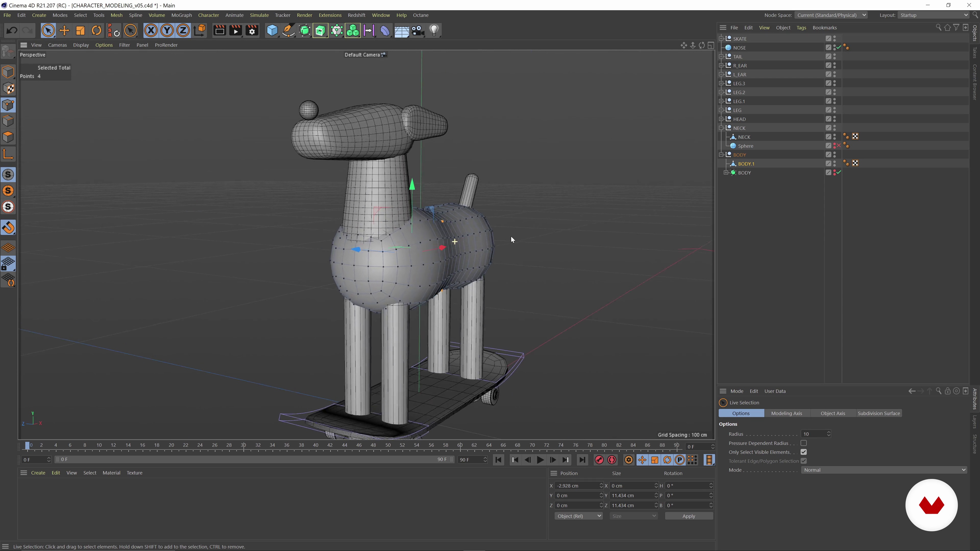Toggle Autokeying red button
Screen dimensions: 980x551
612,460
